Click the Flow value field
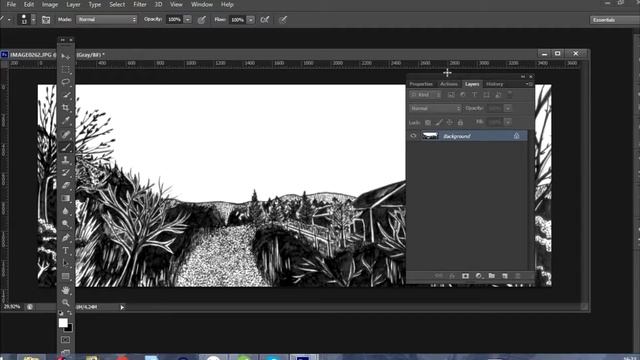 (238, 20)
